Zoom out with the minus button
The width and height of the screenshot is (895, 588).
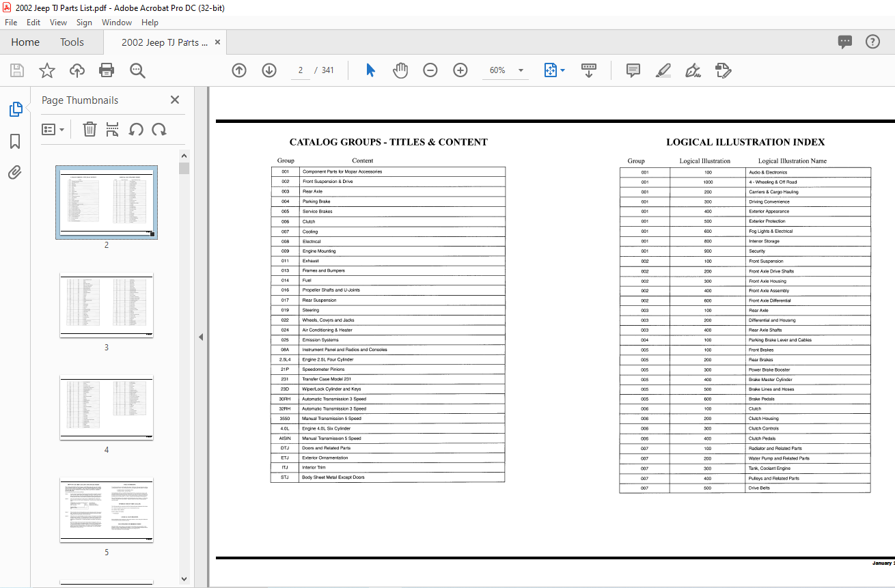coord(430,70)
